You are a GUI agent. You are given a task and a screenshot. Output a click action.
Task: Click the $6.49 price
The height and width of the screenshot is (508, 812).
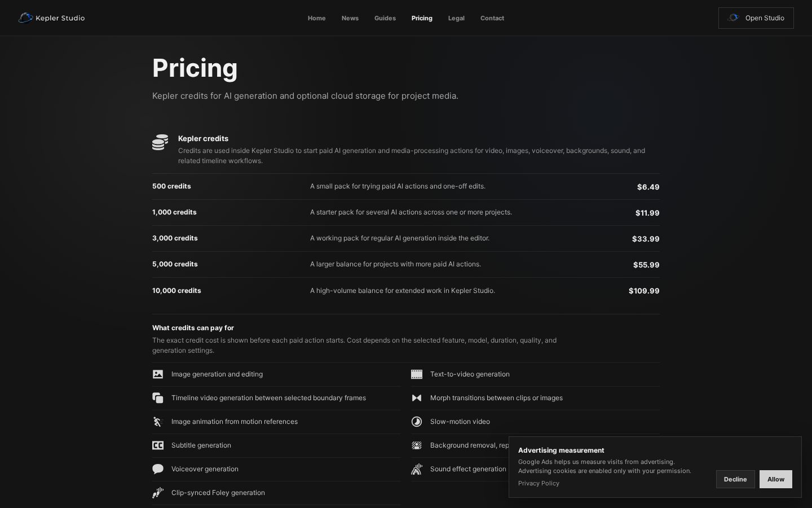point(648,187)
